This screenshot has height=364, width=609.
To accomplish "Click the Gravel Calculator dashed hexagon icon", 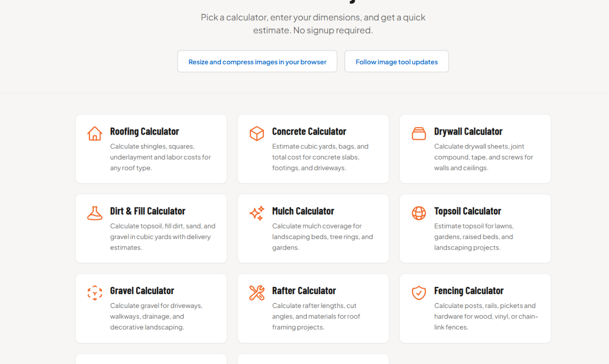I will coord(95,293).
